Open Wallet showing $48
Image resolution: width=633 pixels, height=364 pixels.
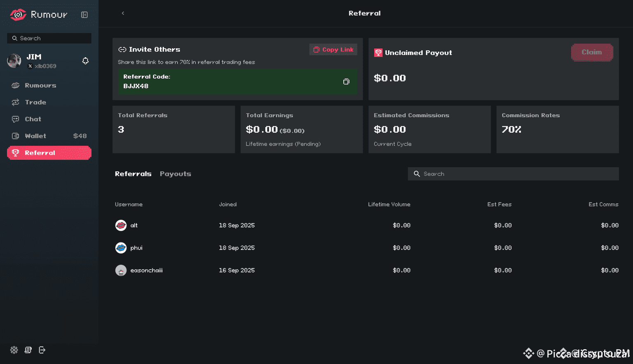point(35,136)
